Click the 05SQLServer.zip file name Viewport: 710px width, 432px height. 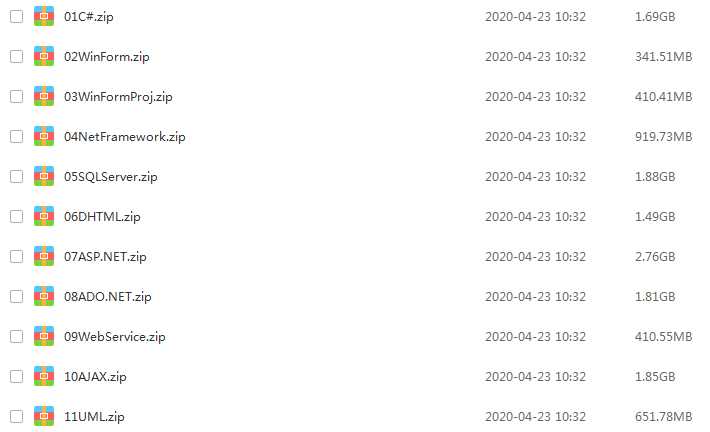(110, 177)
